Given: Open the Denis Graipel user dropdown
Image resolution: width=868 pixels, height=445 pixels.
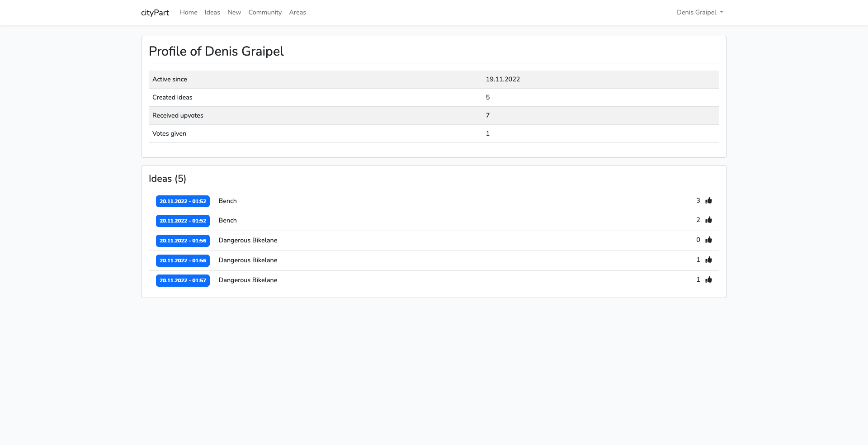Looking at the screenshot, I should [700, 12].
